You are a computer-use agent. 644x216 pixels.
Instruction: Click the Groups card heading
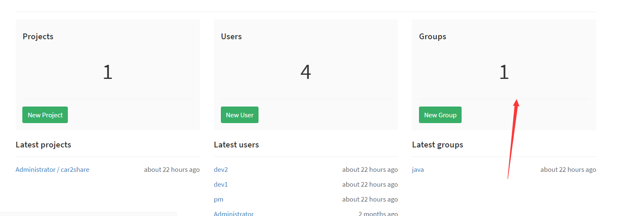tap(433, 36)
